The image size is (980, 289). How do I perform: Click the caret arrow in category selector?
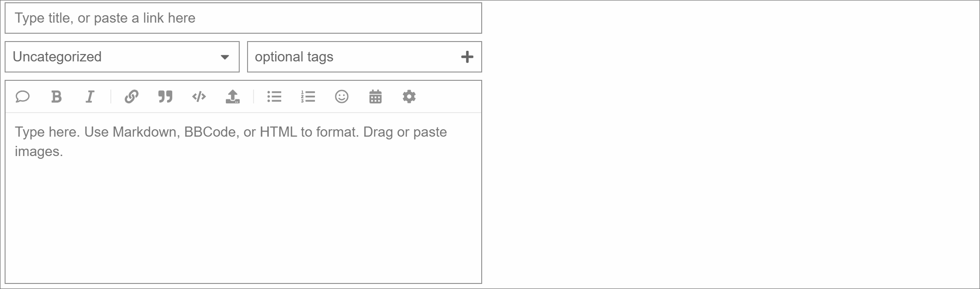click(225, 57)
